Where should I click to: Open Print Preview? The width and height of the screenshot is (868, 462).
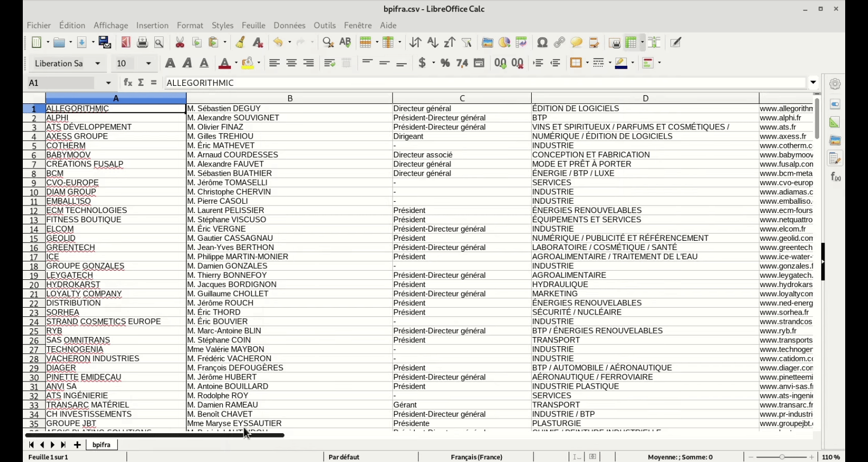click(x=159, y=42)
